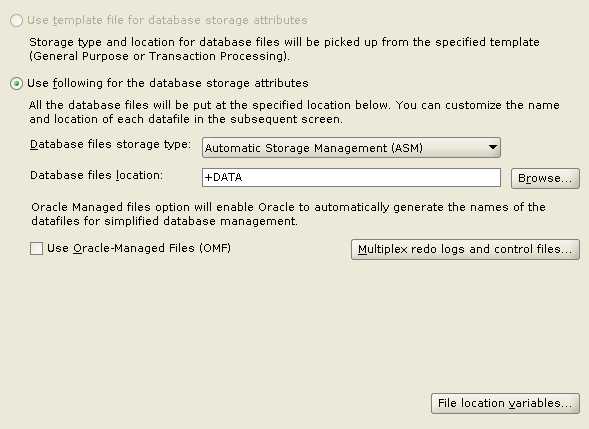The height and width of the screenshot is (429, 589).
Task: Click the 'Use Oracle-Managed Files (OMF)' label text
Action: point(139,248)
